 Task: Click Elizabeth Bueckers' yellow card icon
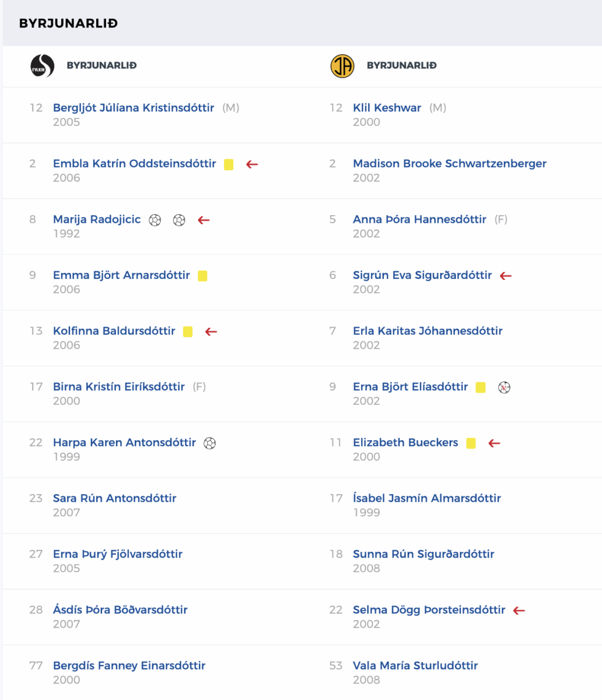471,443
